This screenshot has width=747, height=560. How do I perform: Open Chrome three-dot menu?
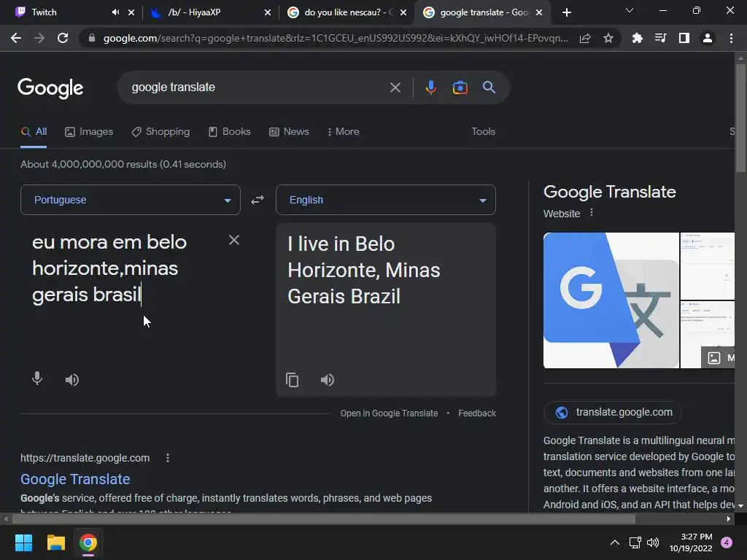pos(731,38)
